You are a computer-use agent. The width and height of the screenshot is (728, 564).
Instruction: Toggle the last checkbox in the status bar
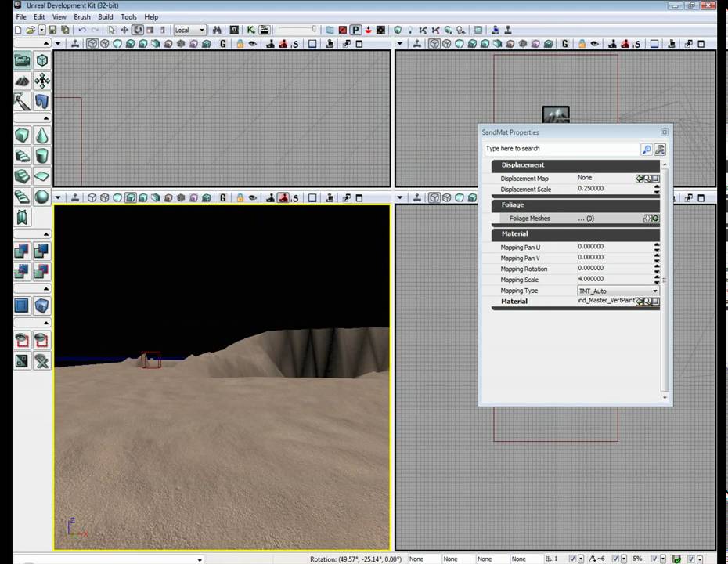[691, 559]
